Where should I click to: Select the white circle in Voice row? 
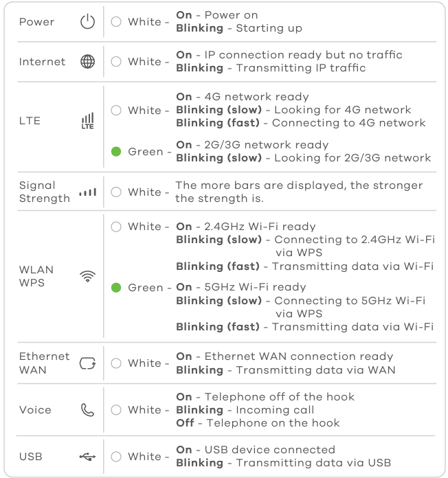[116, 410]
